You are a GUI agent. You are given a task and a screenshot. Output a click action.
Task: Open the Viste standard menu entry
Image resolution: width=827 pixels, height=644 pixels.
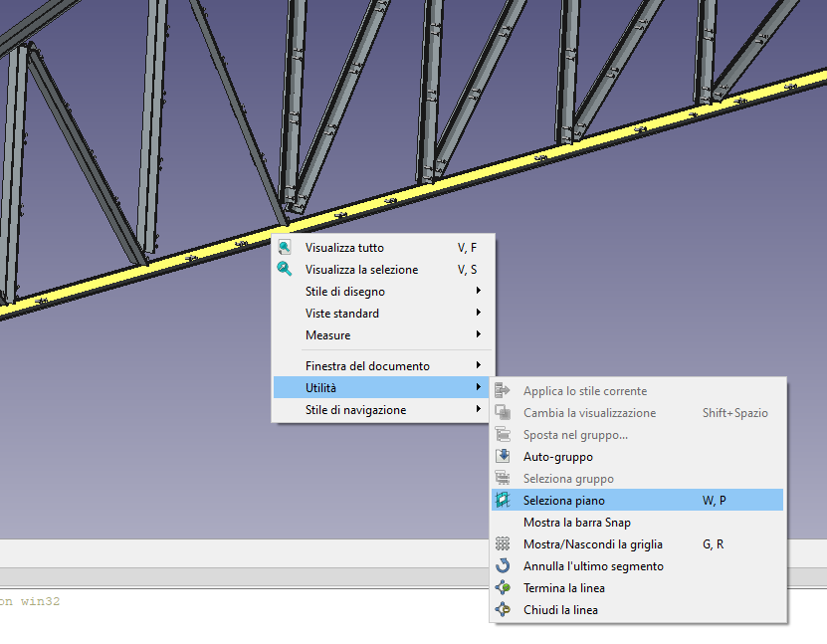click(x=383, y=313)
